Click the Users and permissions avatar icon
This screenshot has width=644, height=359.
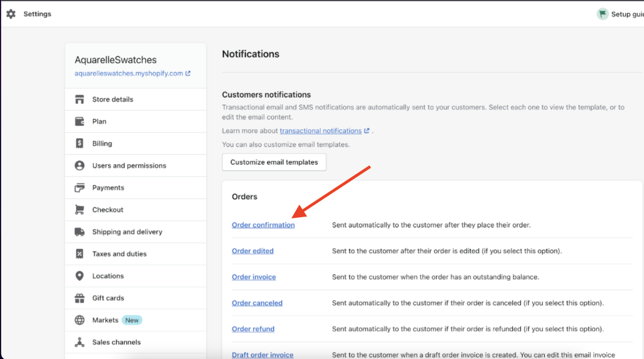[79, 166]
